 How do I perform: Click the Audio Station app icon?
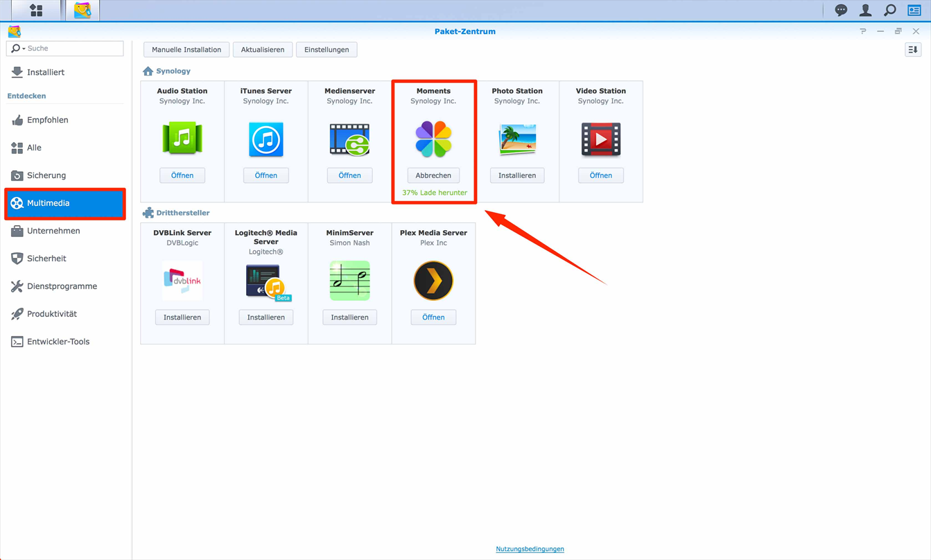tap(182, 139)
